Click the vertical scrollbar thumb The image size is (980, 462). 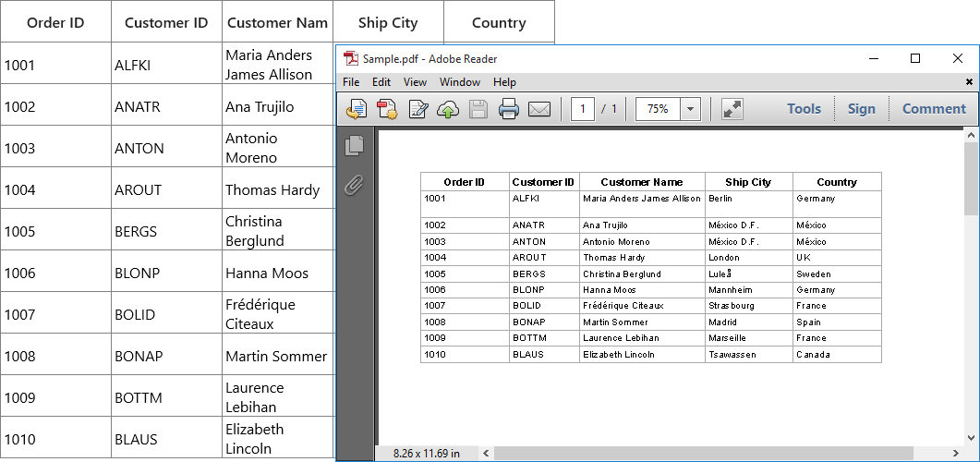pos(971,179)
